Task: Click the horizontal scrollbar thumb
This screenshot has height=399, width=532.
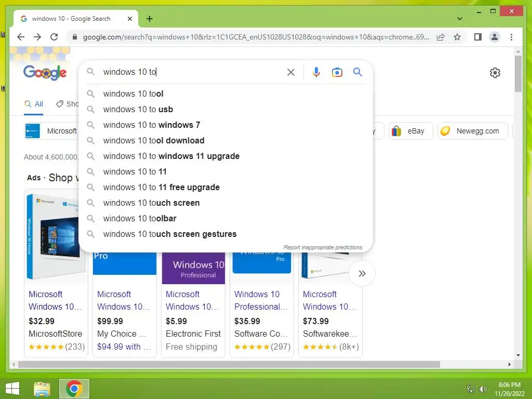Action: click(229, 365)
